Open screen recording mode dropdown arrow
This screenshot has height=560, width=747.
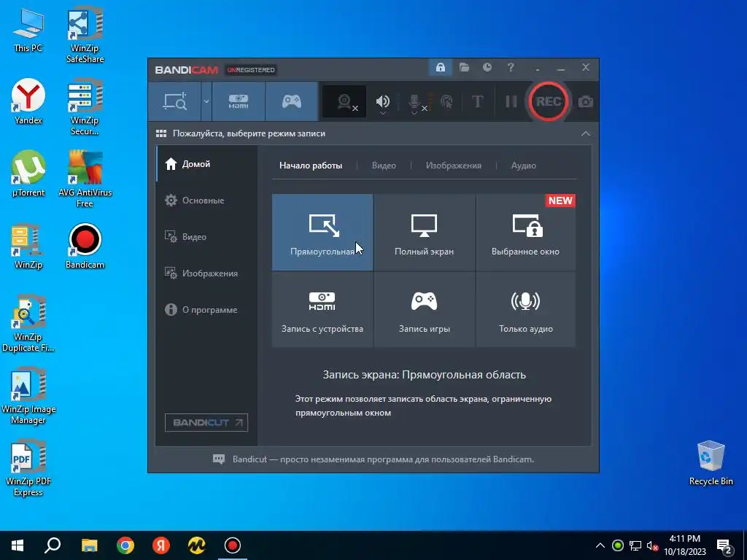tap(206, 101)
